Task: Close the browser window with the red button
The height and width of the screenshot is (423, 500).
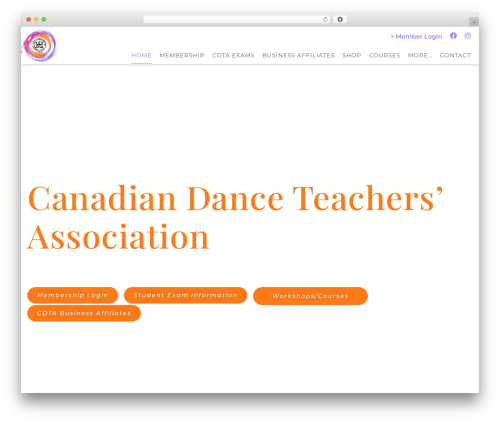Action: 29,20
